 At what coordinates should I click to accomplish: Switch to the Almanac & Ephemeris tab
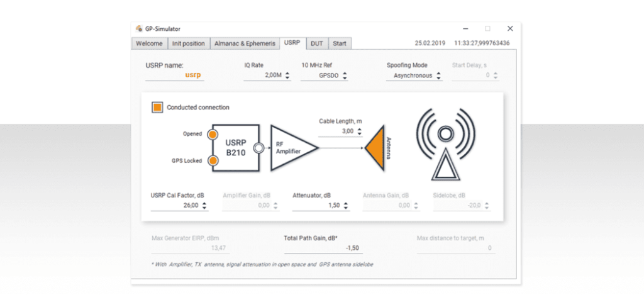(244, 43)
